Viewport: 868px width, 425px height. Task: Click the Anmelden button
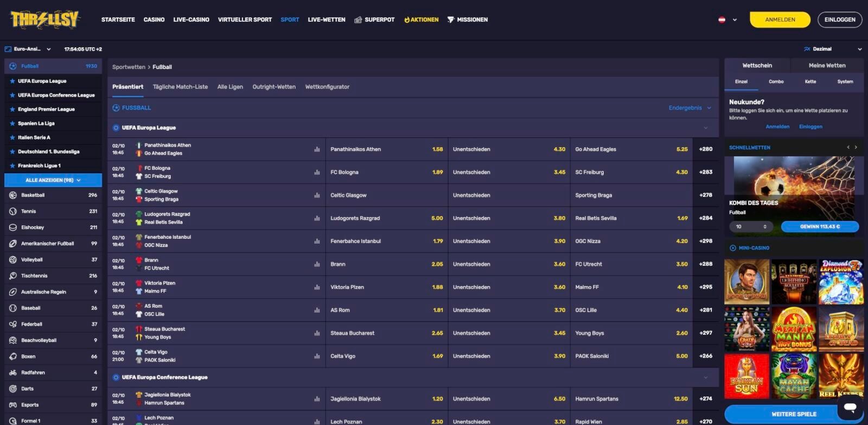click(x=780, y=20)
